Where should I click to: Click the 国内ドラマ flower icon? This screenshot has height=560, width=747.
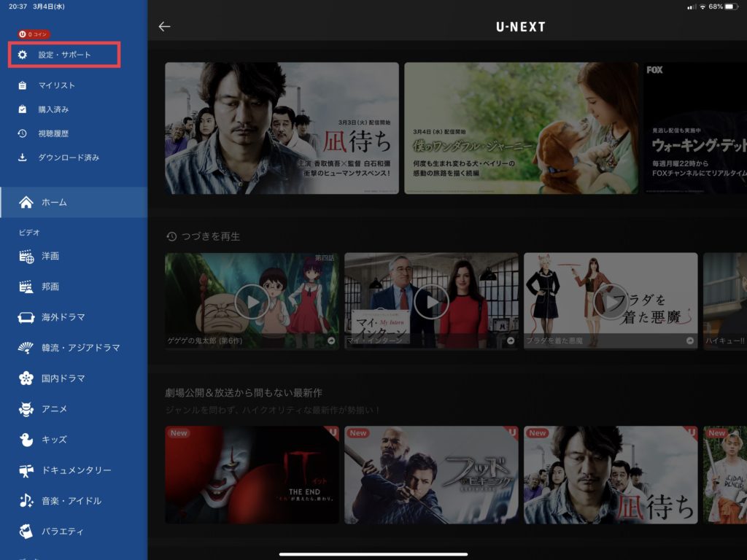tap(26, 378)
